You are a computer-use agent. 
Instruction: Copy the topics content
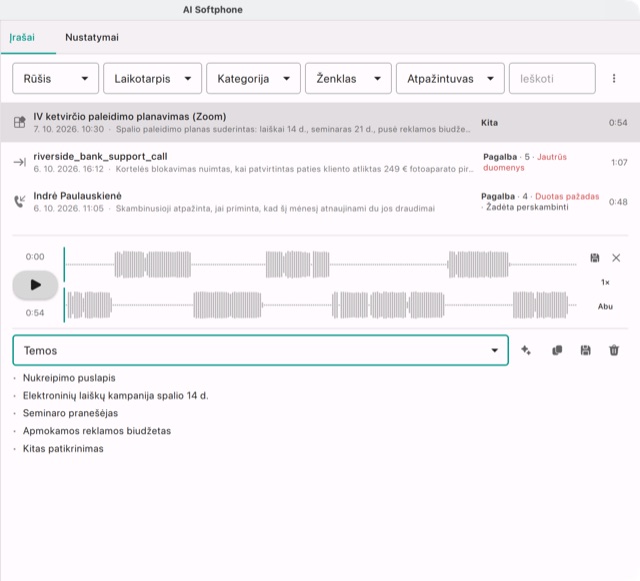point(557,350)
